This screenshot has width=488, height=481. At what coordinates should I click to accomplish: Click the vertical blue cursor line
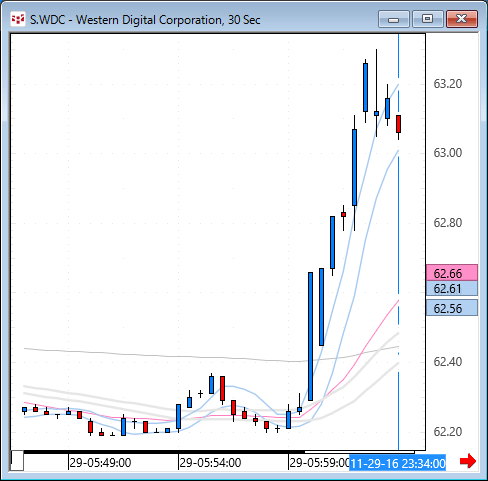(398, 242)
